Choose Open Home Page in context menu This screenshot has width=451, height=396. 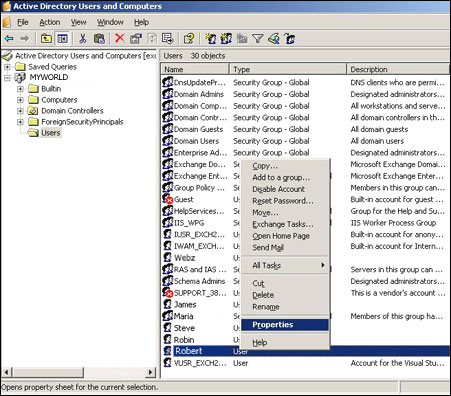(285, 236)
